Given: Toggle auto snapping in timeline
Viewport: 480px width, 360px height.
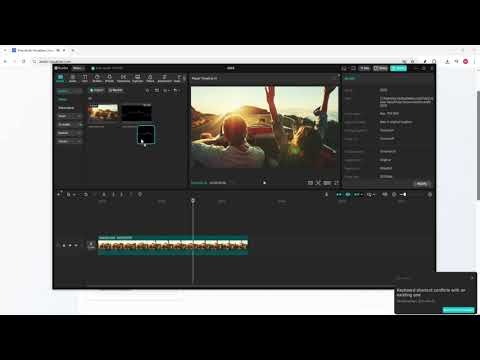Looking at the screenshot, I should point(348,194).
